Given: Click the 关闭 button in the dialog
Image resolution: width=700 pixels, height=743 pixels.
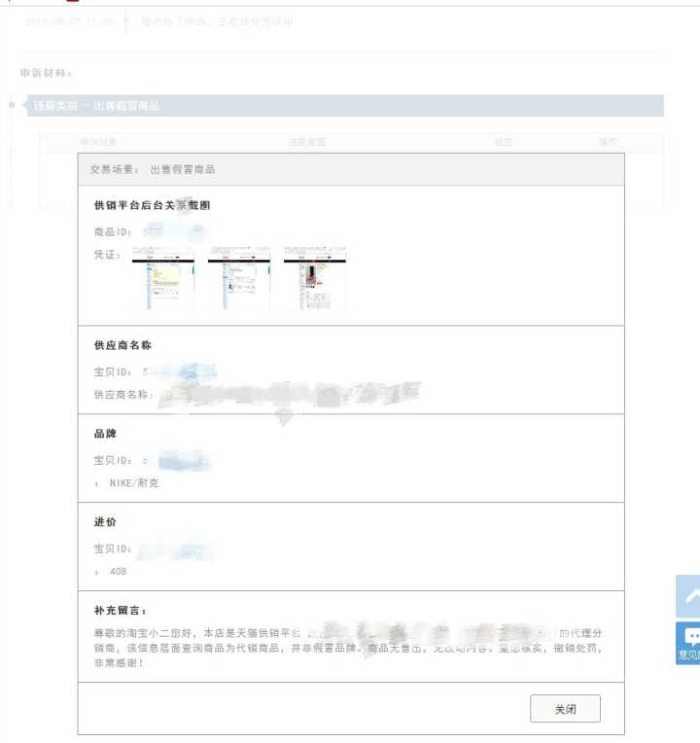Looking at the screenshot, I should point(565,708).
